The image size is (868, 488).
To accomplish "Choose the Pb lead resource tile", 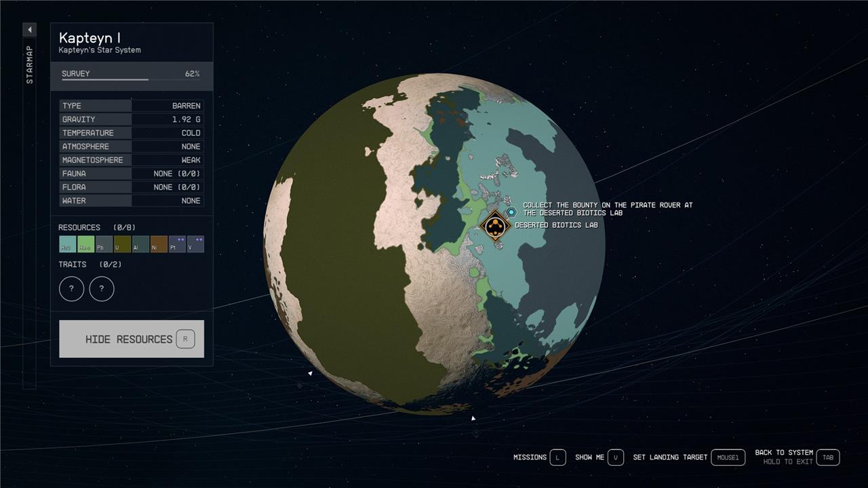I will tap(104, 244).
